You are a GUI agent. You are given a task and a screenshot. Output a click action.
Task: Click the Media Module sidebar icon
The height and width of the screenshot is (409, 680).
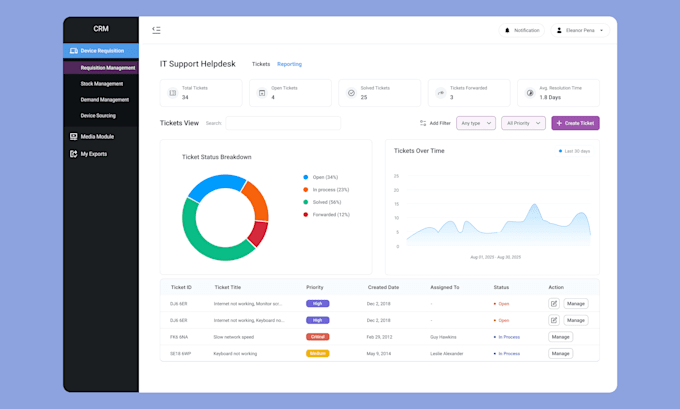click(x=74, y=137)
